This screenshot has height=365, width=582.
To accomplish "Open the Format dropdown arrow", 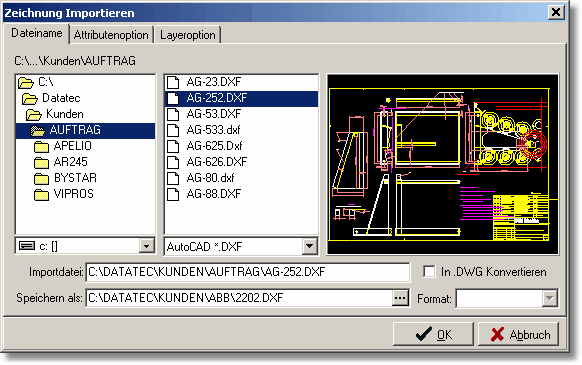I will pos(550,298).
